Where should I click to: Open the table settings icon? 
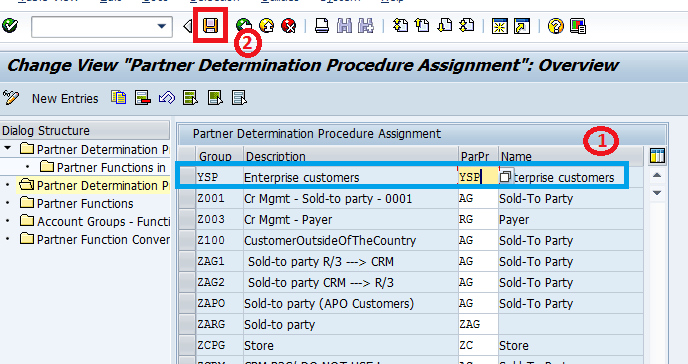coord(657,156)
